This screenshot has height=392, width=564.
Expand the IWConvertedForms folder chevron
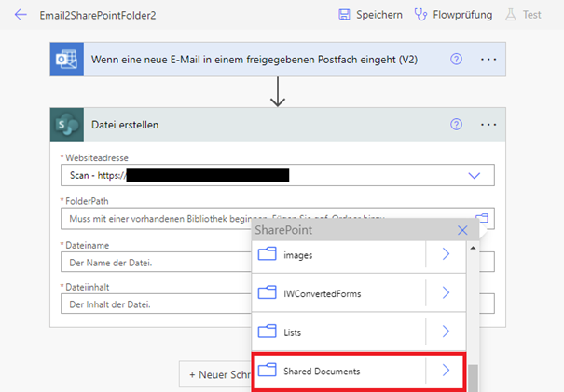446,292
